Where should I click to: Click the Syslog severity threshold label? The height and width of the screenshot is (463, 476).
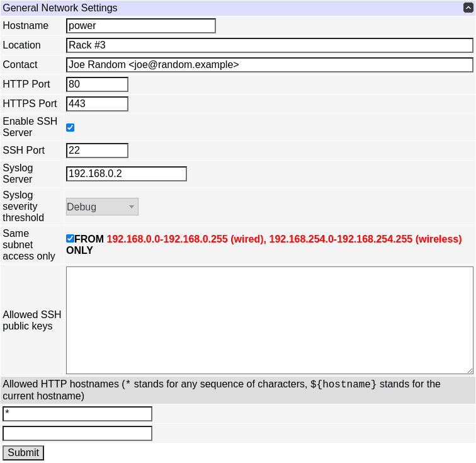[24, 207]
